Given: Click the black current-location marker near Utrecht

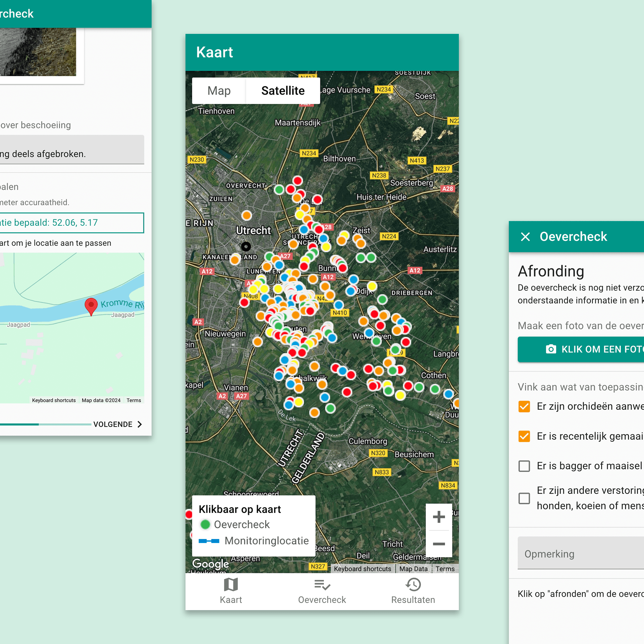Looking at the screenshot, I should [x=246, y=247].
